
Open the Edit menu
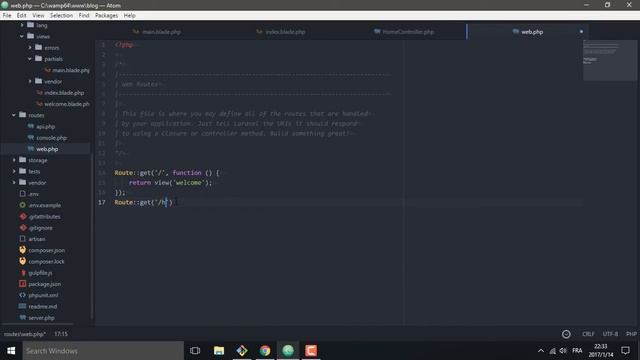coord(22,16)
